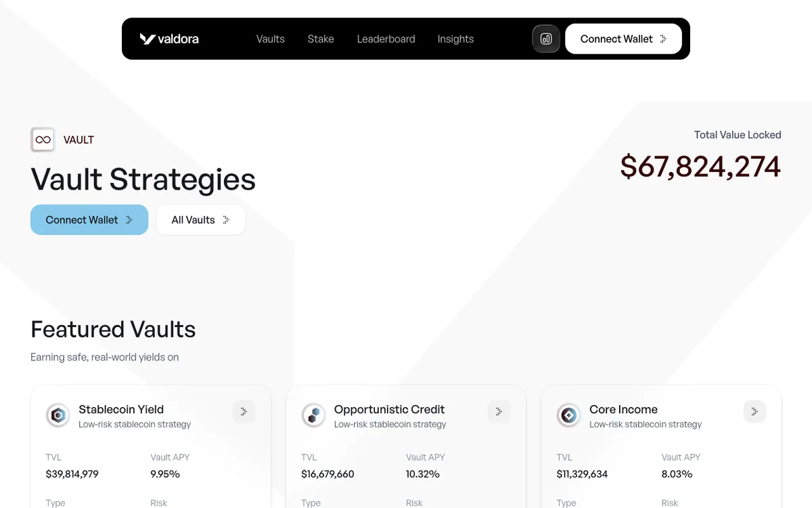
Task: Open the Stablecoin Yield vault title
Action: click(121, 409)
